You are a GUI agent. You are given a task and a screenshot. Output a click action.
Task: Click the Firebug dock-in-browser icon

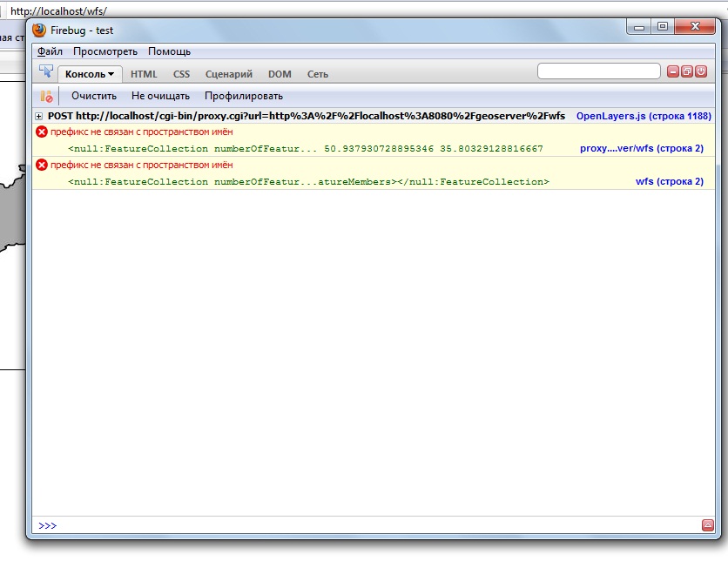coord(687,71)
